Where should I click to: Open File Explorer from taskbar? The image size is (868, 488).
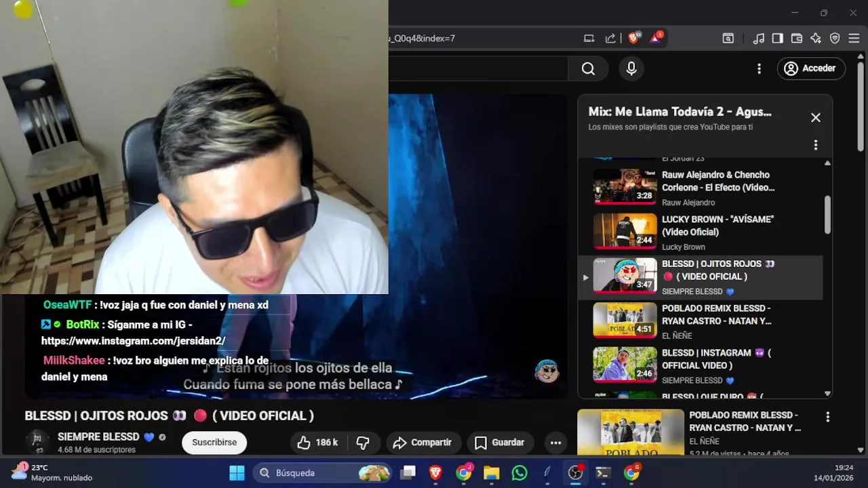click(491, 472)
